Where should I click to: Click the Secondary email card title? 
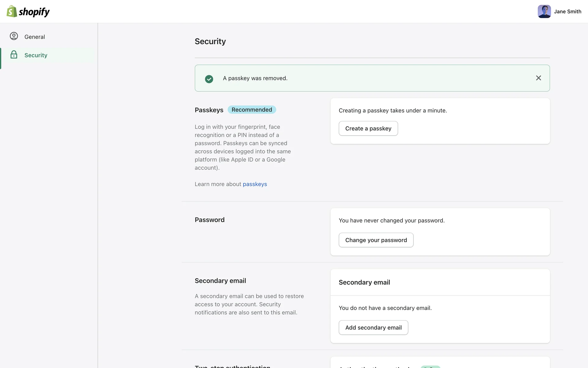click(x=364, y=282)
